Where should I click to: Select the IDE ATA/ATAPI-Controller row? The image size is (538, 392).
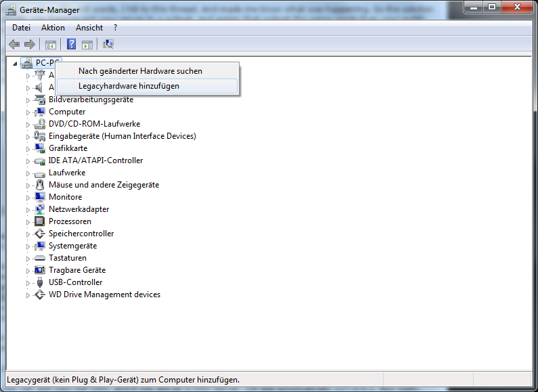tap(95, 160)
